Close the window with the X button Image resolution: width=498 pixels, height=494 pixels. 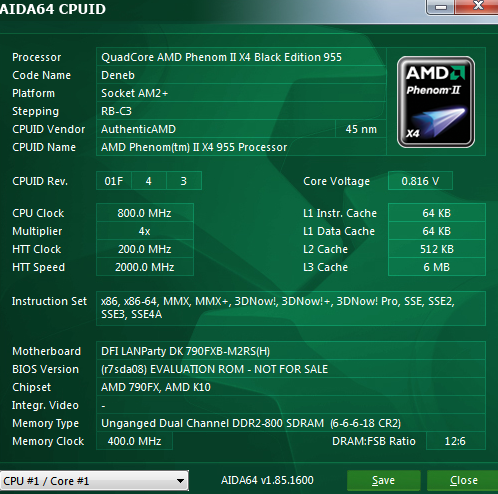point(477,7)
